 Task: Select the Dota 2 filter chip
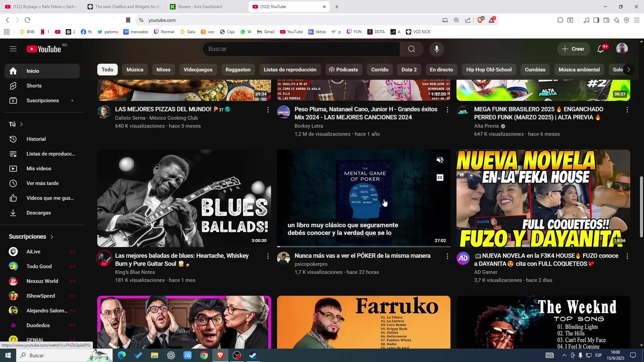tap(409, 70)
